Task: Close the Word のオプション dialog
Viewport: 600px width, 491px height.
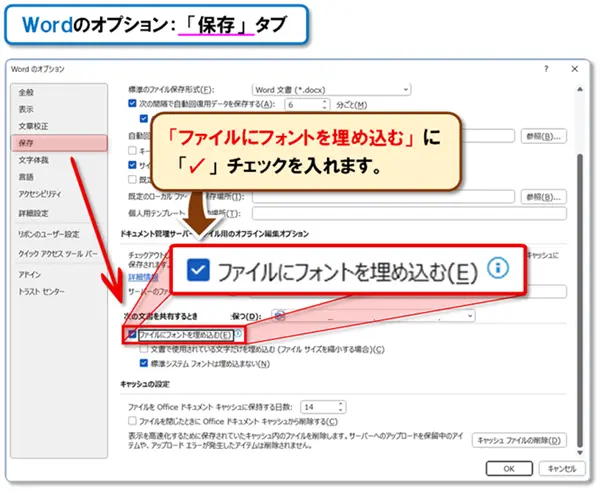Action: click(574, 69)
